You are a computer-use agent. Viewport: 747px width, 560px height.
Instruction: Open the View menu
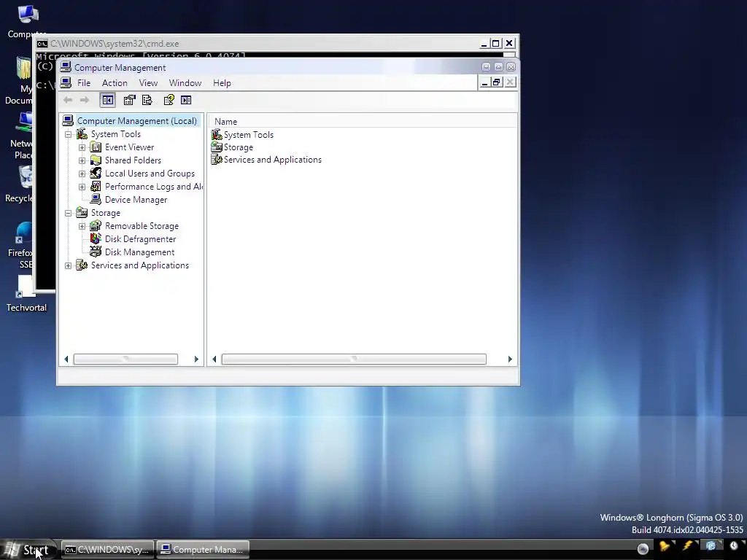pos(148,83)
